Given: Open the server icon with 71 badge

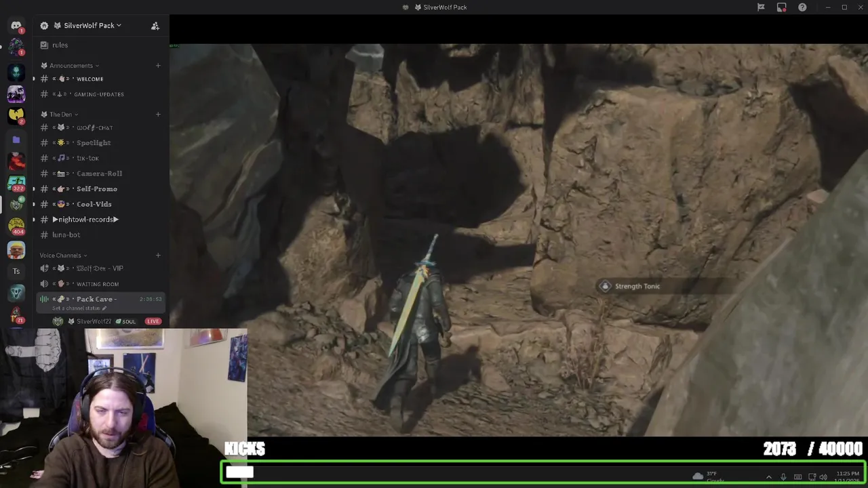Looking at the screenshot, I should point(16,315).
